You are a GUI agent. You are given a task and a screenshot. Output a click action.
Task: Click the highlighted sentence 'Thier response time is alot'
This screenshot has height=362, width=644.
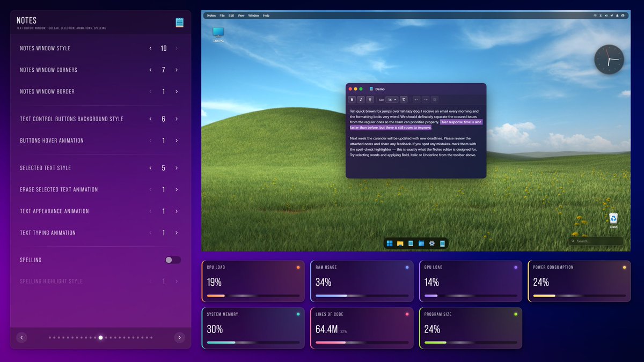[x=460, y=122]
